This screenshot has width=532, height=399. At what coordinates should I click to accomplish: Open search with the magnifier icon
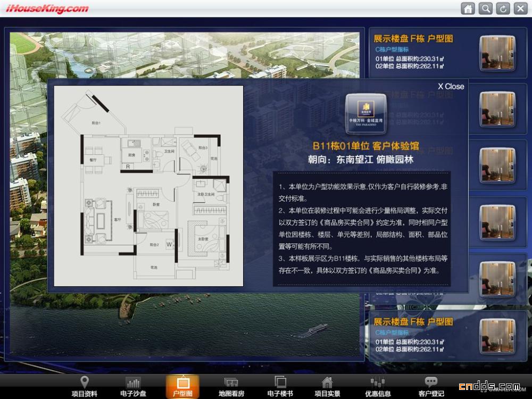coord(486,8)
